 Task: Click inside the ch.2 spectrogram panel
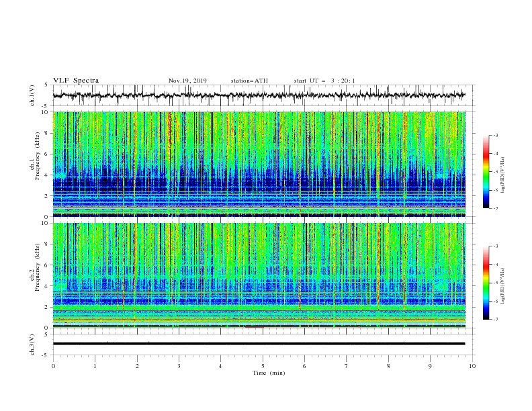[x=259, y=275]
